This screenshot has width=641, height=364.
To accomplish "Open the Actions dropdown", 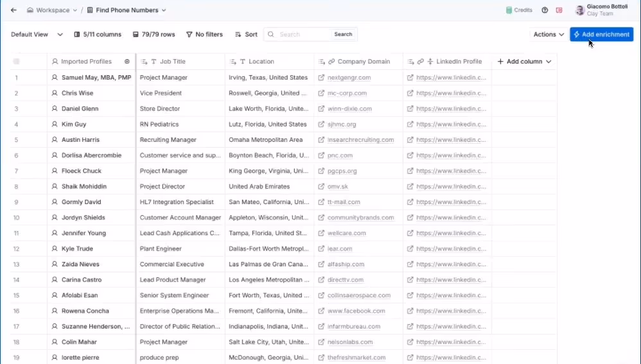I will pos(549,34).
